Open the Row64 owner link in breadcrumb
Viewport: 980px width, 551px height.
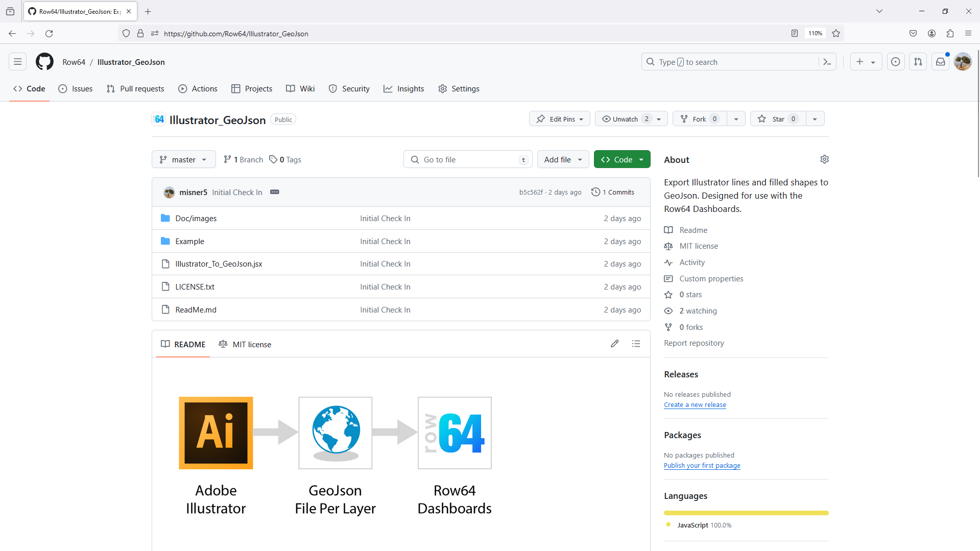coord(74,62)
